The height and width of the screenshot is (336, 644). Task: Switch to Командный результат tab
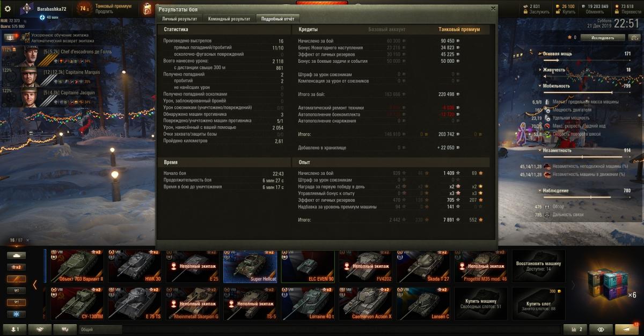pos(229,19)
